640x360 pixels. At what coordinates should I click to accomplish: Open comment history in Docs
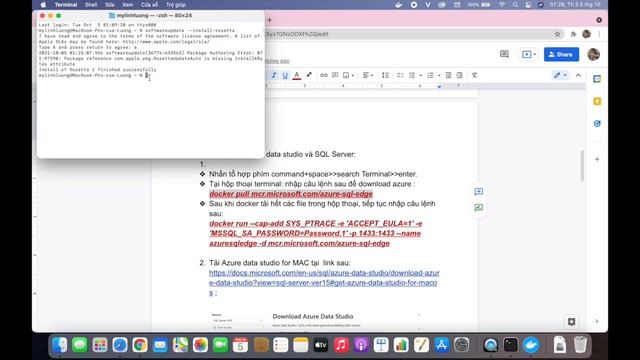coord(504,54)
